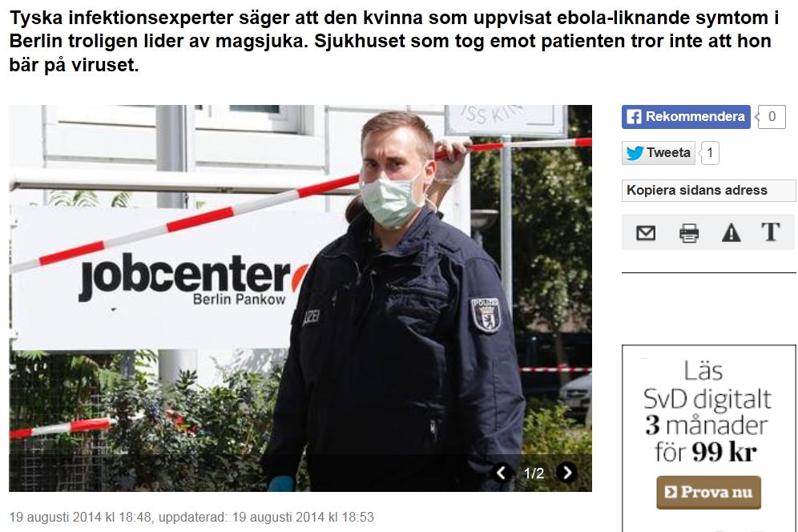Click the email envelope share icon
798x532 pixels.
646,233
